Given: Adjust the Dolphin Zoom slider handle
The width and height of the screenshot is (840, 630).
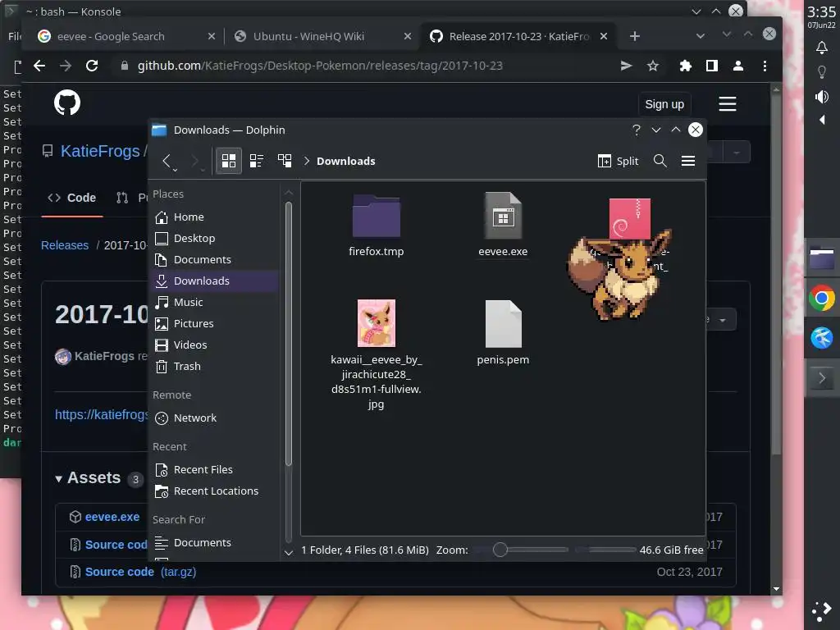Looking at the screenshot, I should click(x=500, y=550).
